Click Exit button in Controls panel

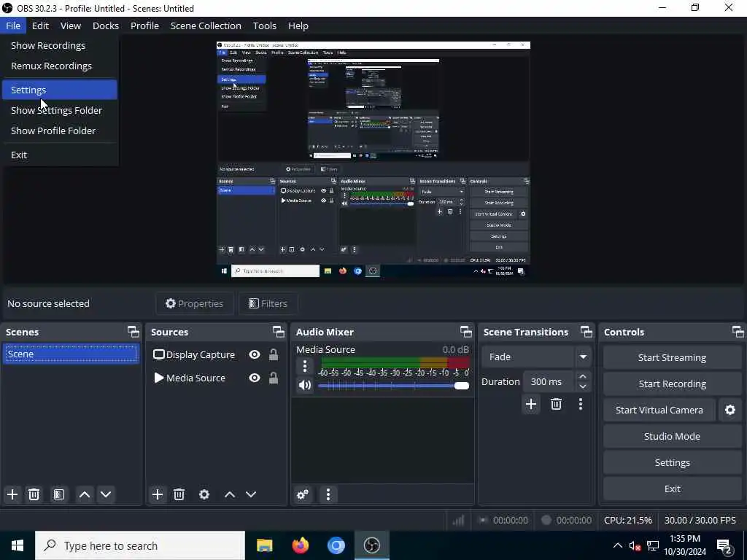tap(672, 489)
